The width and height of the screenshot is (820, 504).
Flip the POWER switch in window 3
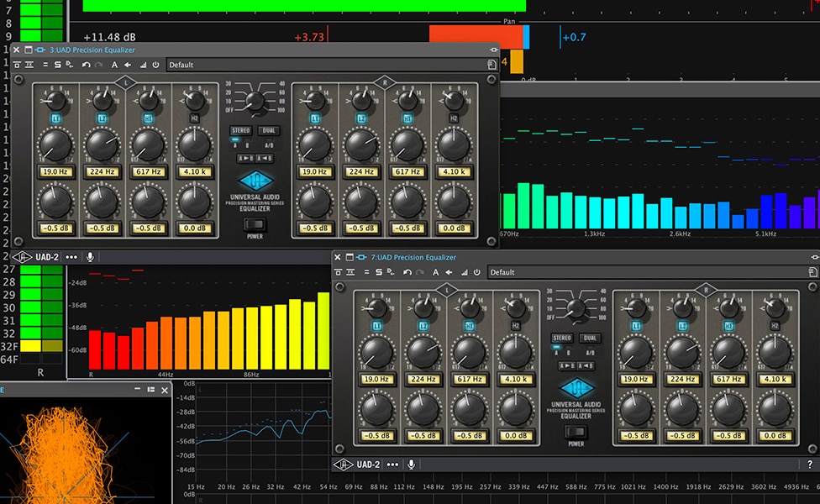[x=255, y=225]
